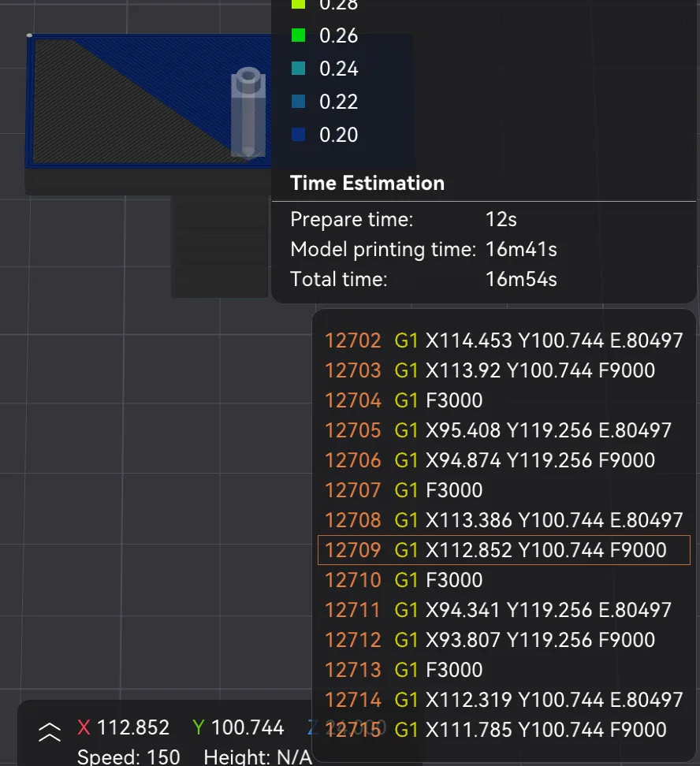Click the Prepare time value 12s
The height and width of the screenshot is (766, 700).
501,219
